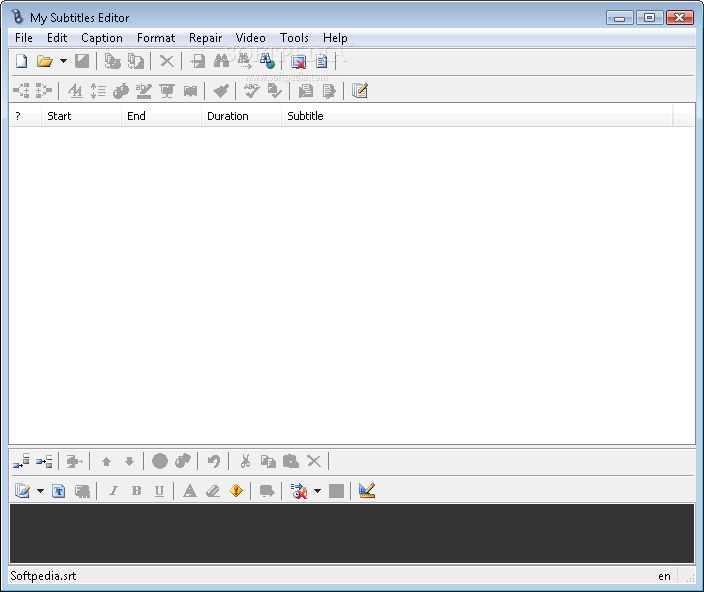Click the delete X icon in caption toolbar
704x592 pixels.
point(314,461)
